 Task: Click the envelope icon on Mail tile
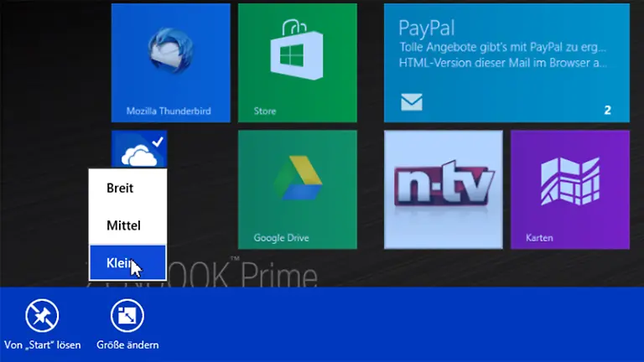411,103
